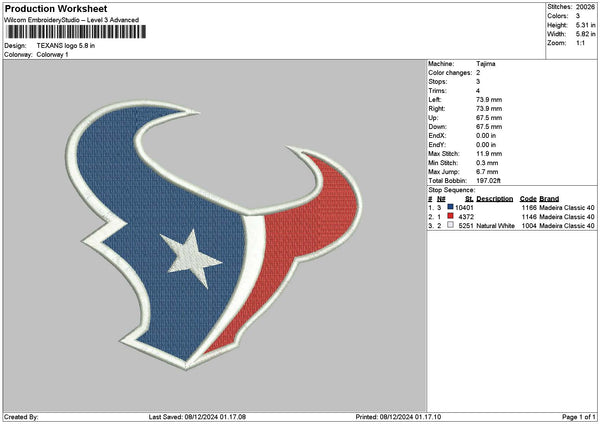Click the Stitches value '20026'
This screenshot has height=424, width=600.
(585, 7)
